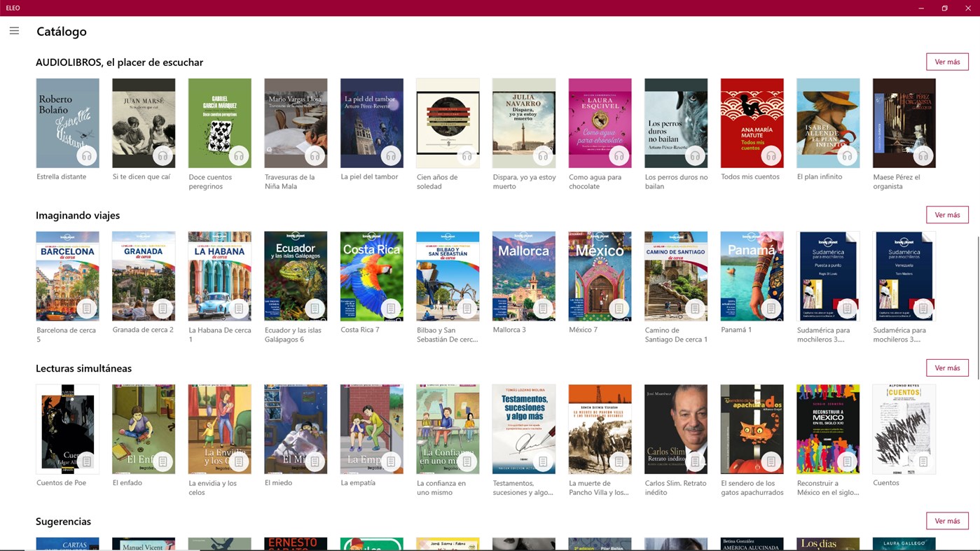Select the headphones icon on Como agua para chocolate
Image resolution: width=980 pixels, height=551 pixels.
click(619, 155)
